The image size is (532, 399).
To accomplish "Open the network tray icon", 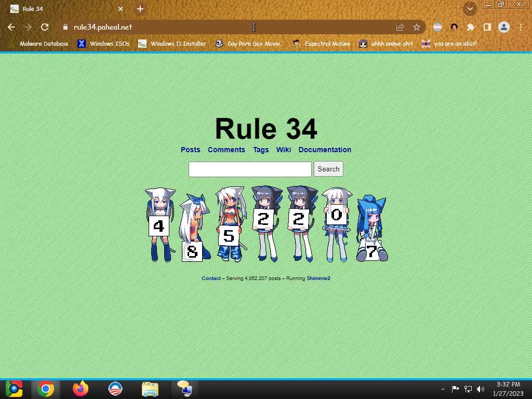I will pyautogui.click(x=468, y=389).
